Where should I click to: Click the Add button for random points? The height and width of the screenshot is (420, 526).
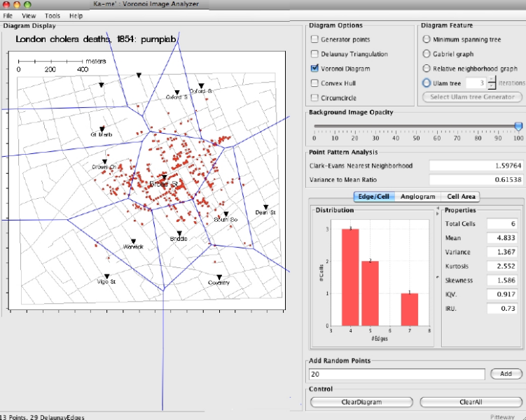click(x=506, y=374)
